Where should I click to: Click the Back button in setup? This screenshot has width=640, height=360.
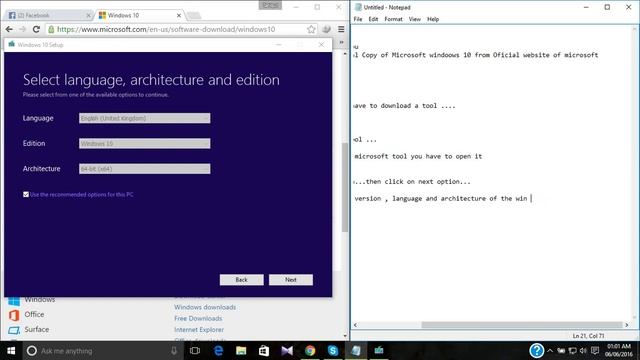click(x=242, y=280)
